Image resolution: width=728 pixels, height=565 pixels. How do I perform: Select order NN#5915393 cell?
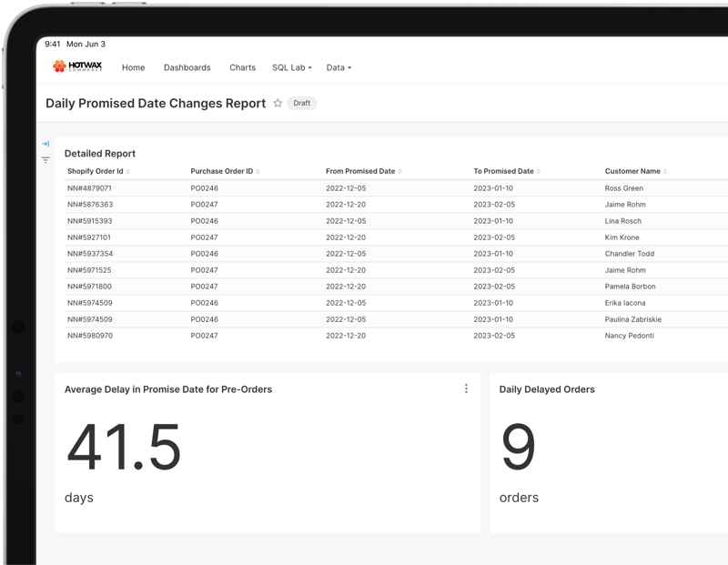[89, 221]
